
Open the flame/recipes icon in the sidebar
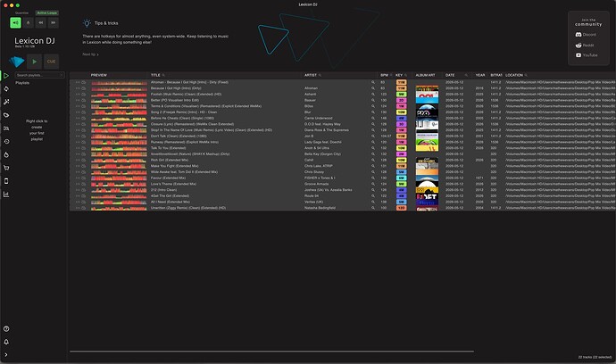(6, 154)
